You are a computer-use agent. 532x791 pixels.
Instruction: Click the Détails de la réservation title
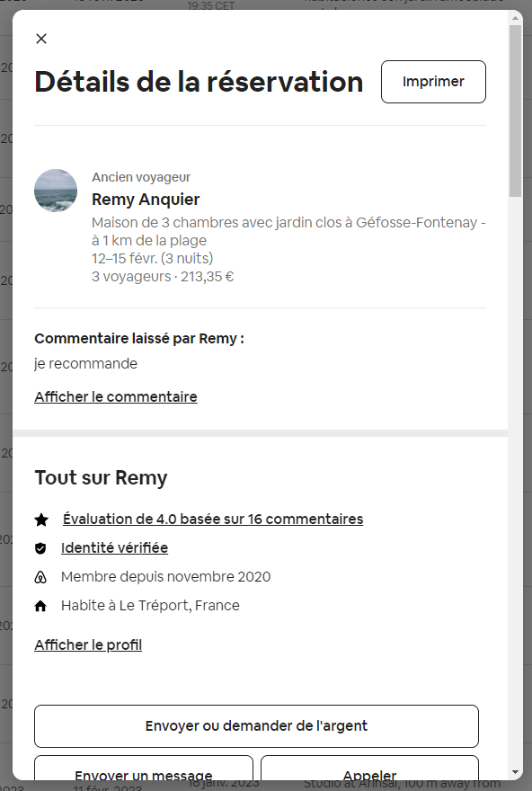pyautogui.click(x=199, y=82)
